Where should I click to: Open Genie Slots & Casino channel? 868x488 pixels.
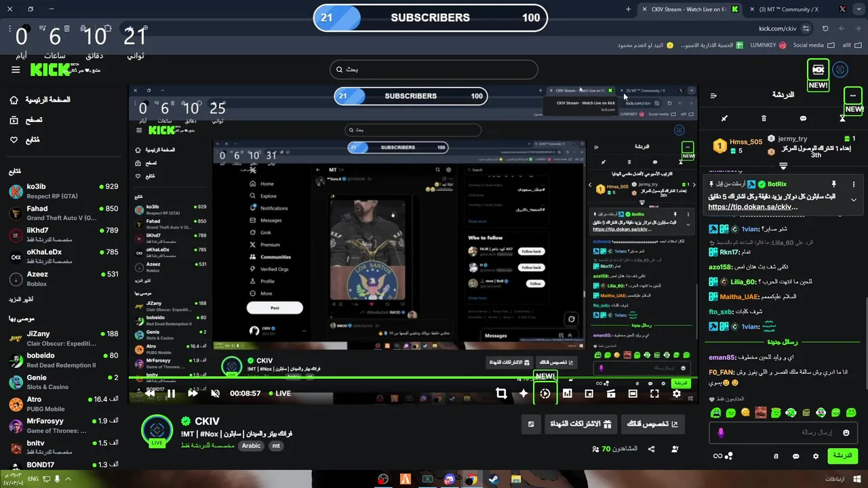pyautogui.click(x=64, y=382)
